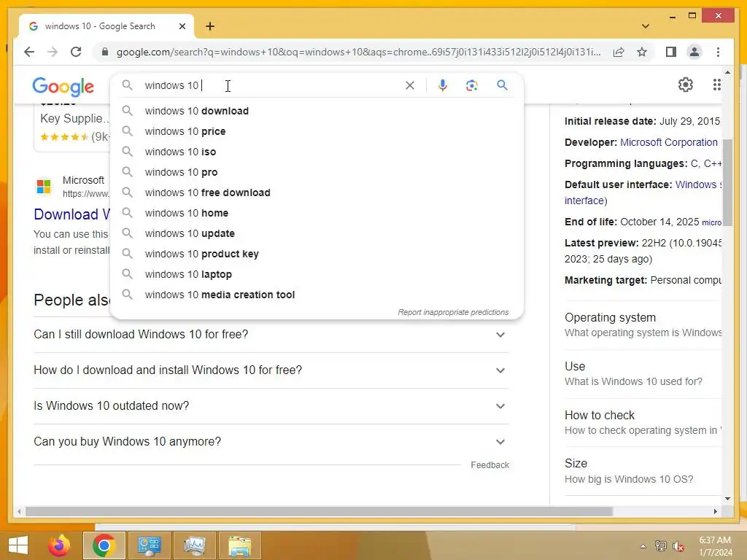
Task: Click the Google logo
Action: (x=63, y=86)
